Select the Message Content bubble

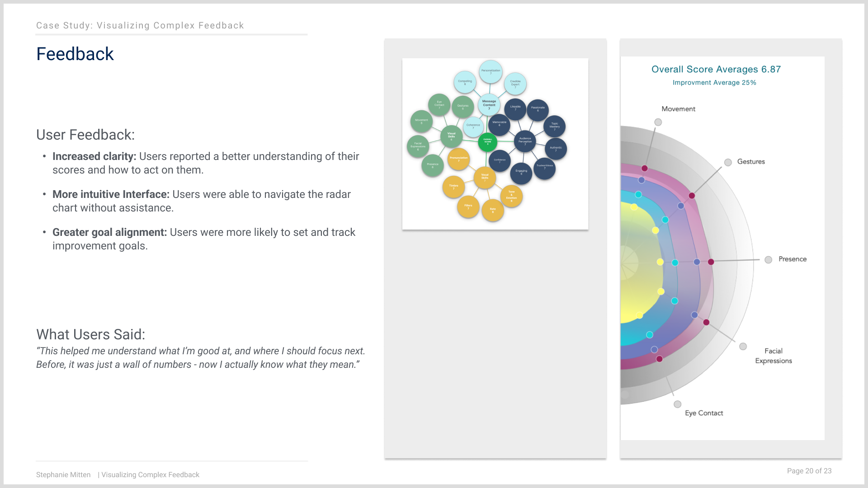click(x=489, y=103)
